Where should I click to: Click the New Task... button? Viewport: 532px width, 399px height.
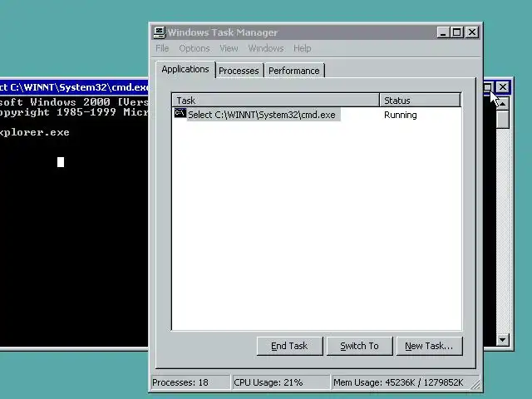click(429, 346)
